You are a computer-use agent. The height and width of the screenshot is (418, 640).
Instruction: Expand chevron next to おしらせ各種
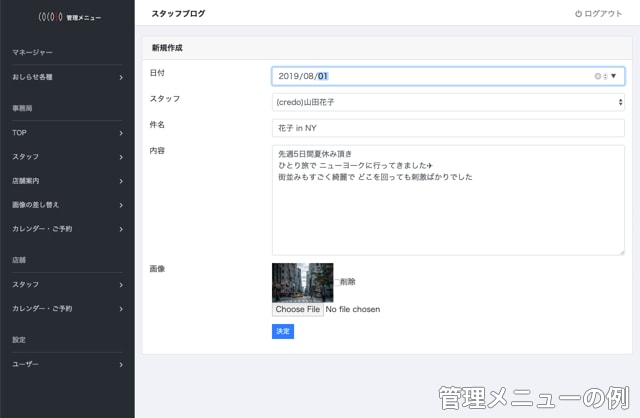(x=121, y=77)
